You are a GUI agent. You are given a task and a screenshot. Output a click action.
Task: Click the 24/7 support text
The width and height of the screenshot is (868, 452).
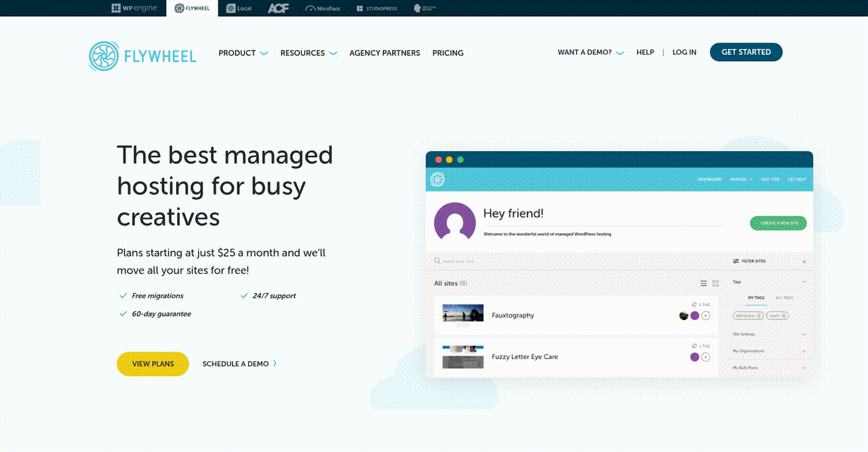point(274,296)
